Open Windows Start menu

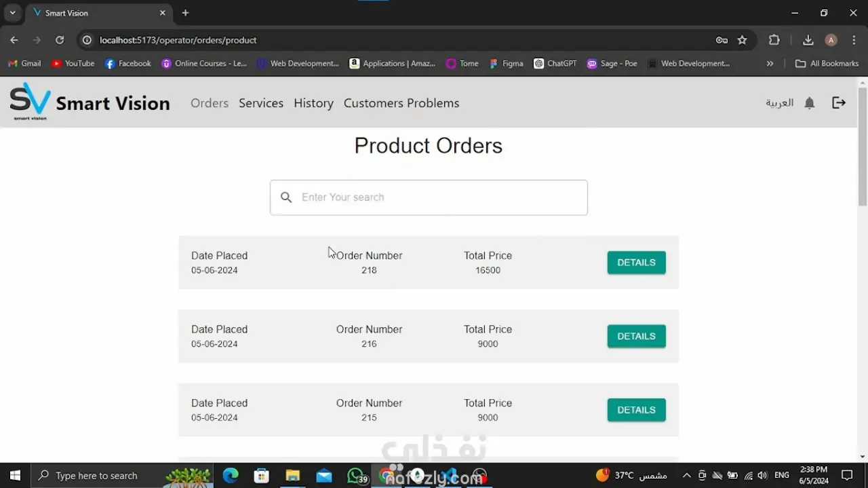point(15,475)
